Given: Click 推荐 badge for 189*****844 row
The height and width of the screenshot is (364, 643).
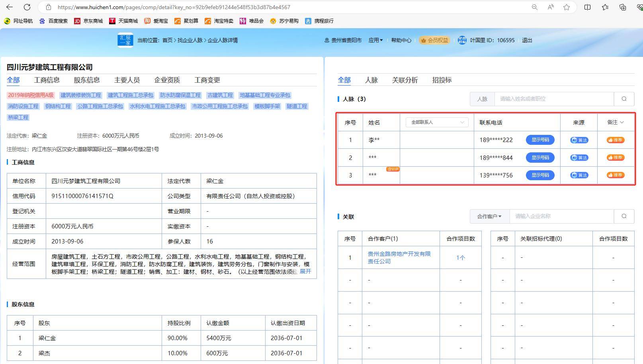Looking at the screenshot, I should point(615,158).
